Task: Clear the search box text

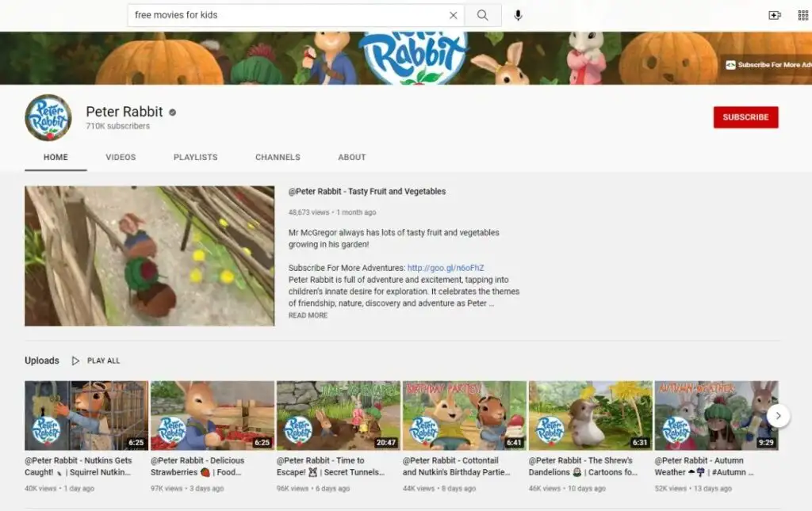Action: pyautogui.click(x=453, y=16)
